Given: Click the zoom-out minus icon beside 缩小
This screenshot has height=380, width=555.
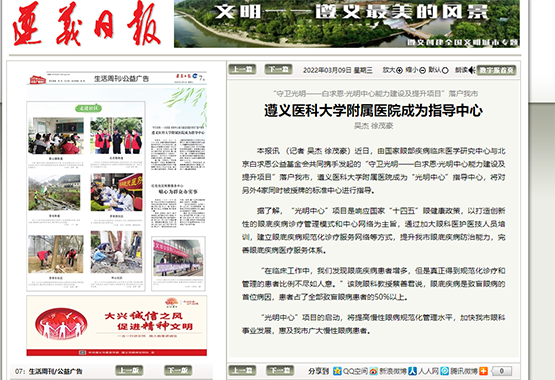Looking at the screenshot, I should click(422, 70).
